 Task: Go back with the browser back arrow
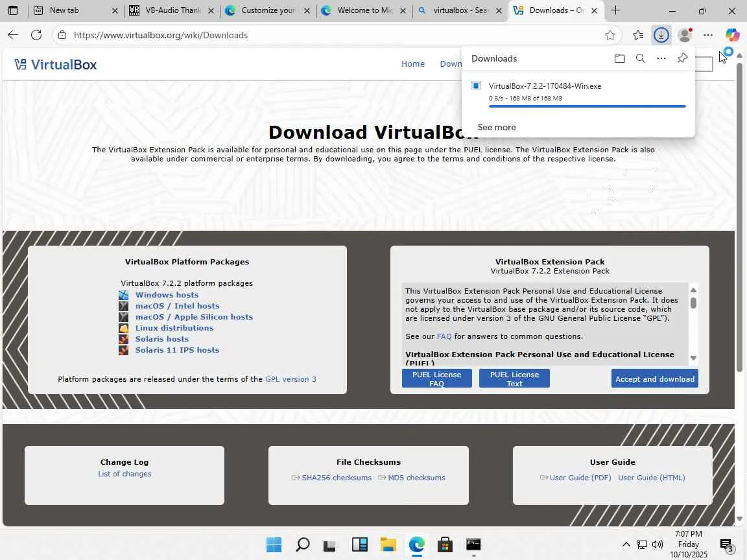(x=13, y=35)
